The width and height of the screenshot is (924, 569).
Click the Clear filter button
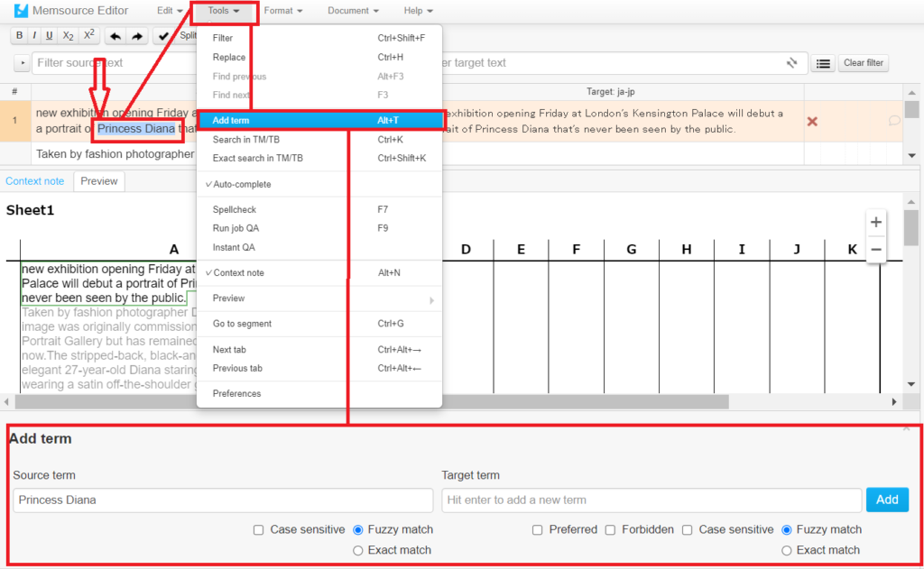tap(864, 63)
